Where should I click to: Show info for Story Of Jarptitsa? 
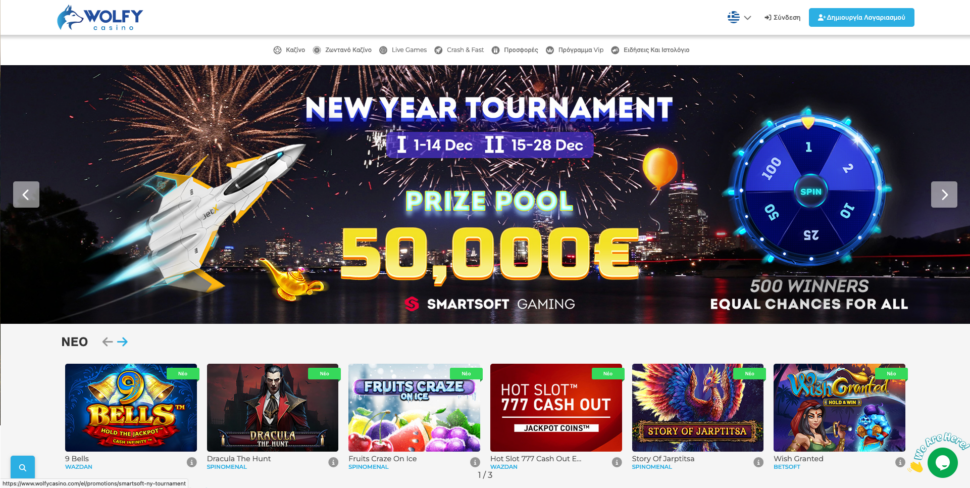(x=758, y=462)
